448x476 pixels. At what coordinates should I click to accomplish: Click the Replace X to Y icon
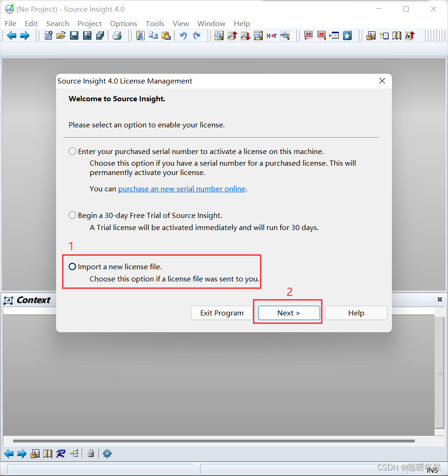tap(271, 35)
